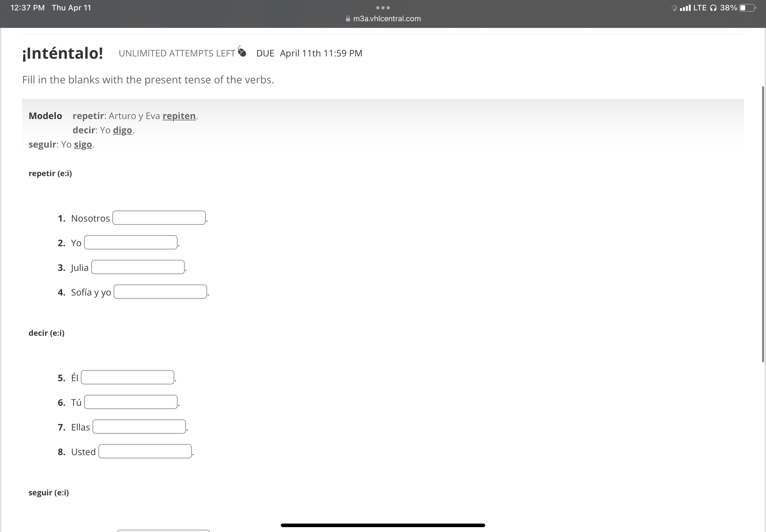Tap the m3a.vhlcentral.com address

coord(387,19)
